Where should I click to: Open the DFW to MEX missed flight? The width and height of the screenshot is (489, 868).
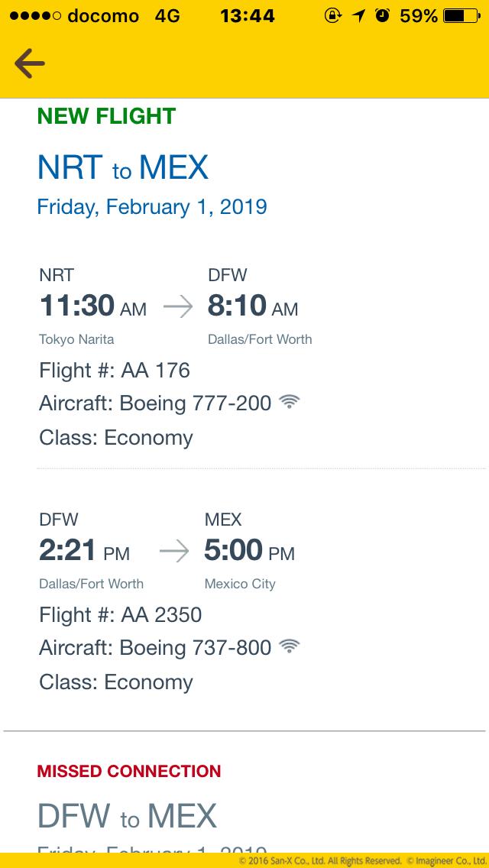pyautogui.click(x=127, y=816)
